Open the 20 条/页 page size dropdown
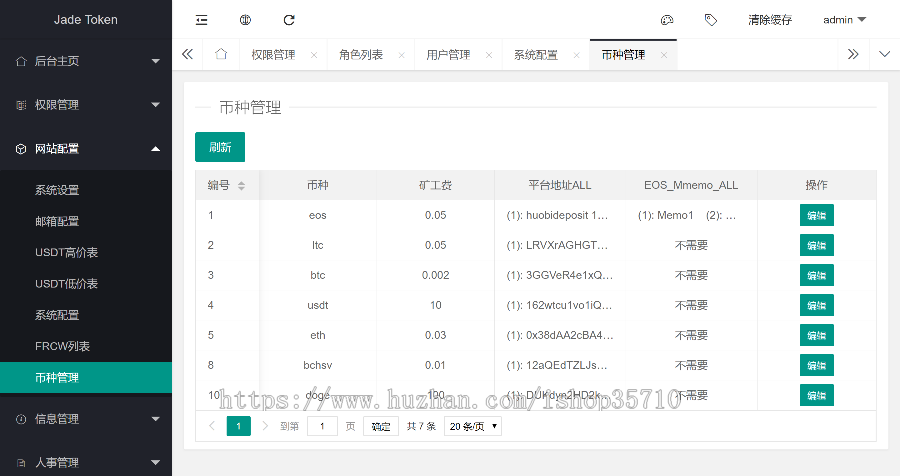 point(473,426)
